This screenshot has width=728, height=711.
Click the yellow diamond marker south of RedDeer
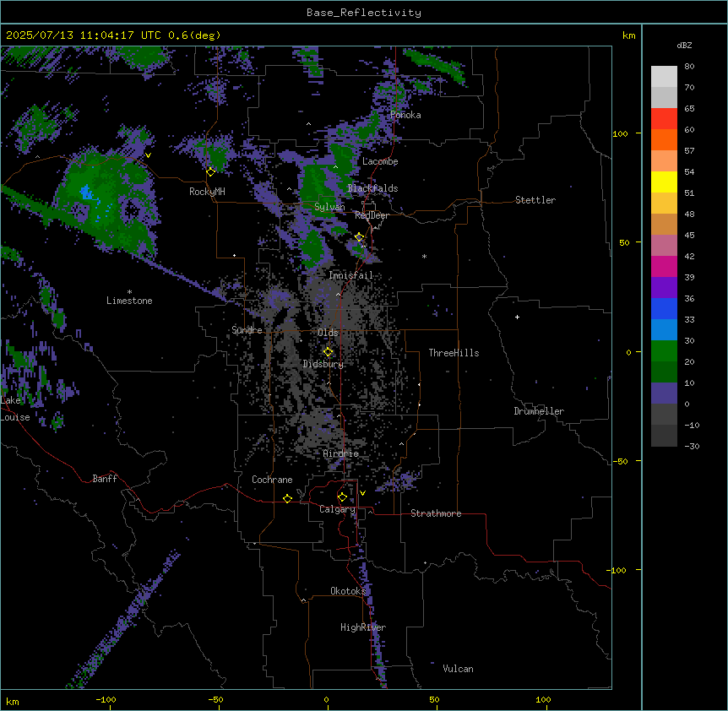359,237
